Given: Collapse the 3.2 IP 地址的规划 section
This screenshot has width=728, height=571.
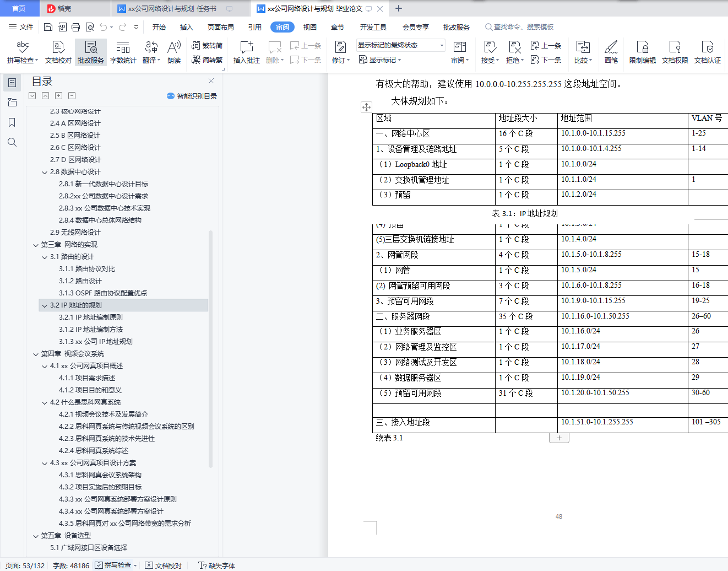Looking at the screenshot, I should [45, 305].
